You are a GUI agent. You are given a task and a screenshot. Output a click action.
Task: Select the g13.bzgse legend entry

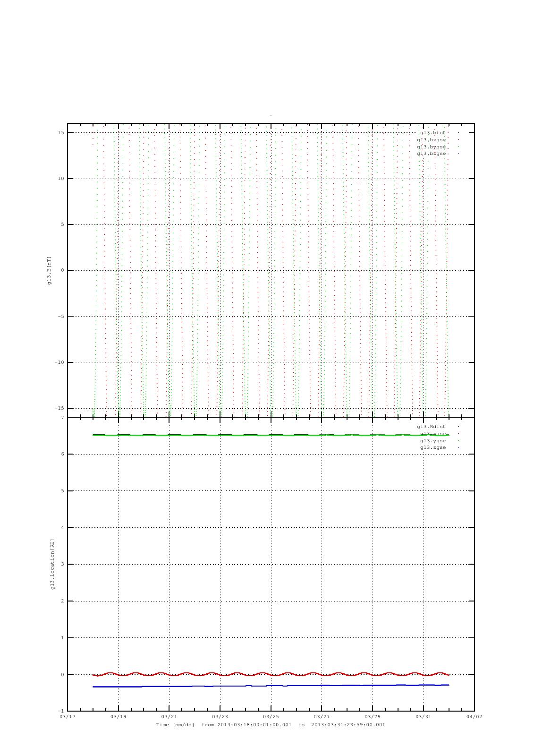(431, 154)
